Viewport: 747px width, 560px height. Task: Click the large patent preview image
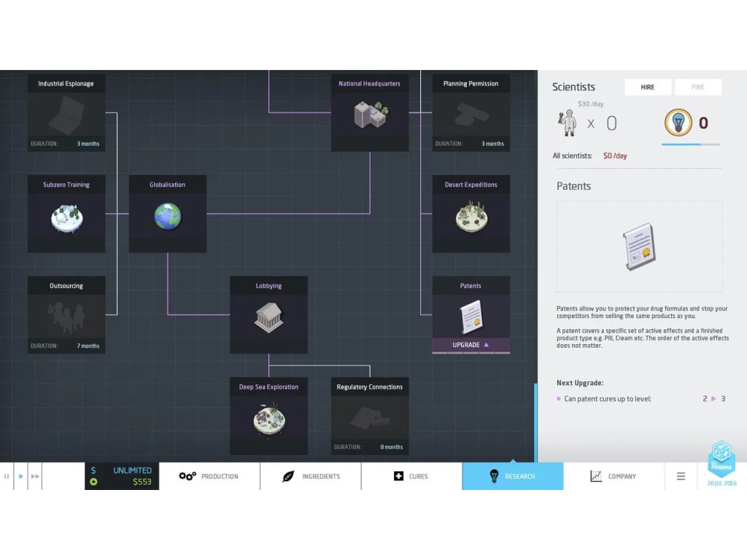tap(639, 246)
